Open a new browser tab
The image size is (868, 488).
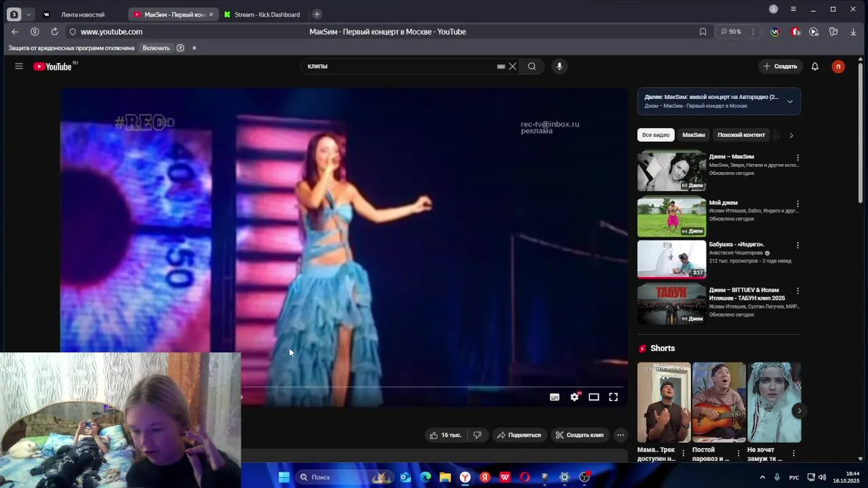[x=317, y=14]
